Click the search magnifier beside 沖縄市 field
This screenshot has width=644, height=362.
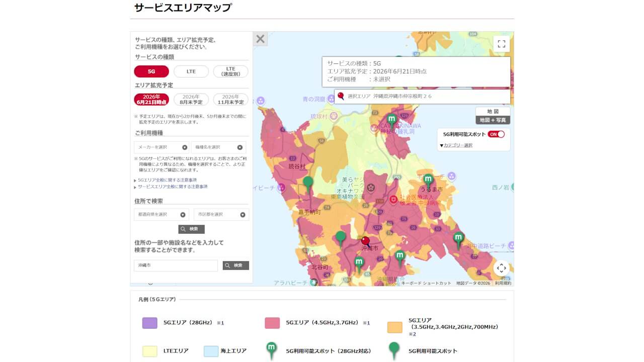pos(227,265)
